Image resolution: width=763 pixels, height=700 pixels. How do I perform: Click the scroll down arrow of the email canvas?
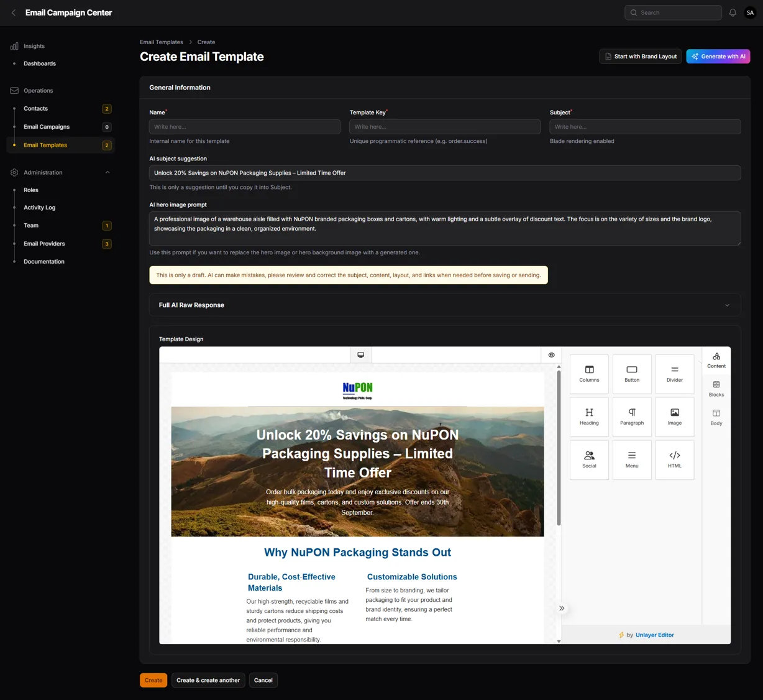[x=559, y=641]
